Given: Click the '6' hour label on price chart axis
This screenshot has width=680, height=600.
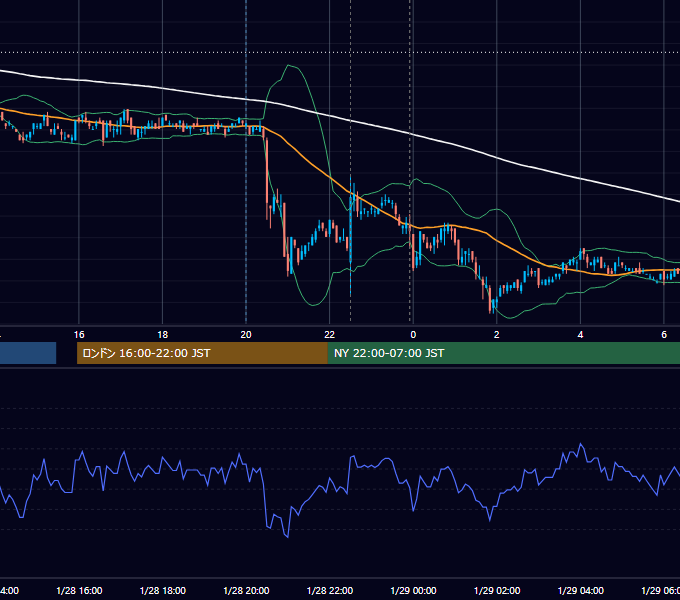Looking at the screenshot, I should click(664, 334).
